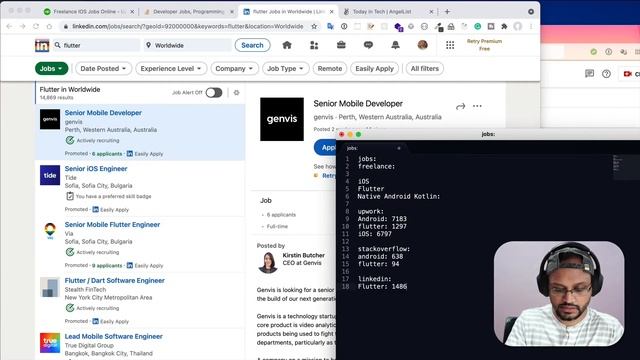
Task: Open the Jobs briefcase icon
Action: click(341, 45)
